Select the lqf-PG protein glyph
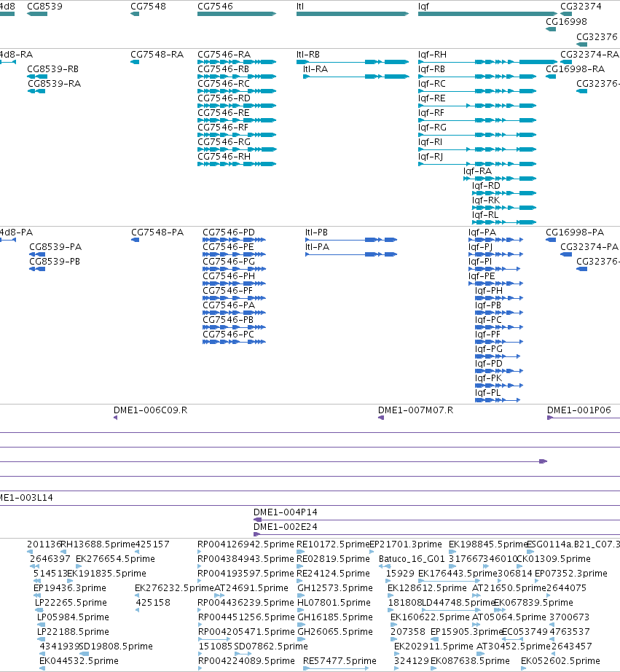The width and height of the screenshot is (620, 672). pyautogui.click(x=498, y=356)
